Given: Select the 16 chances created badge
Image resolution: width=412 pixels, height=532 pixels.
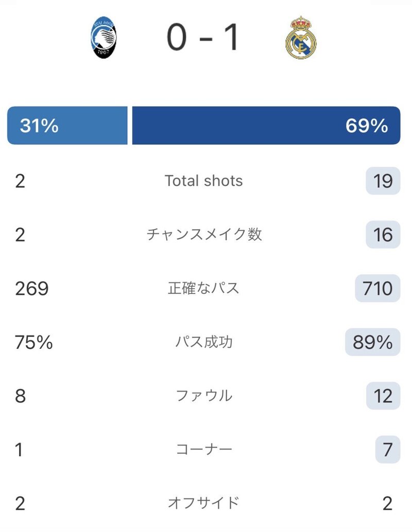Looking at the screenshot, I should click(383, 235).
